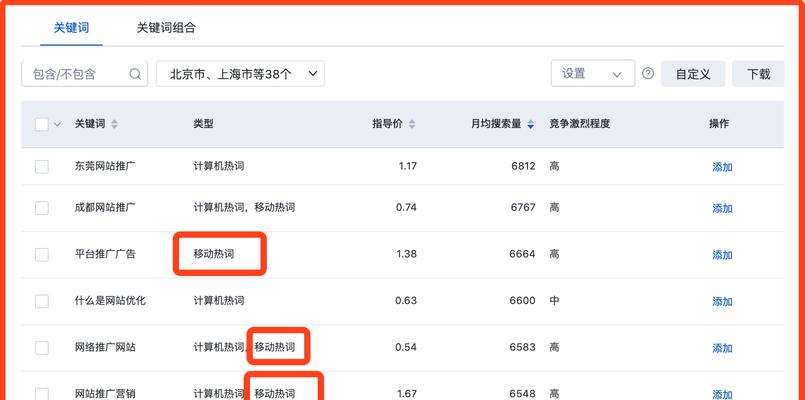Expand the chevron beside header checkbox
Image resolution: width=805 pixels, height=400 pixels.
(57, 124)
